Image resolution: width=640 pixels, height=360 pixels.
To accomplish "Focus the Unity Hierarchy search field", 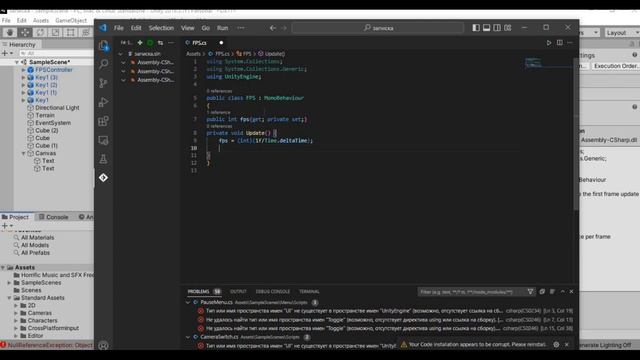I will point(56,53).
